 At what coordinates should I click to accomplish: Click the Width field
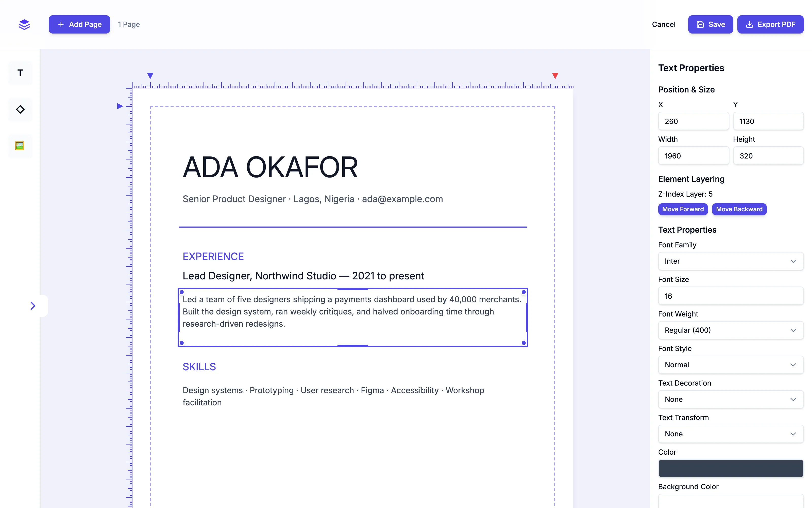tap(693, 156)
